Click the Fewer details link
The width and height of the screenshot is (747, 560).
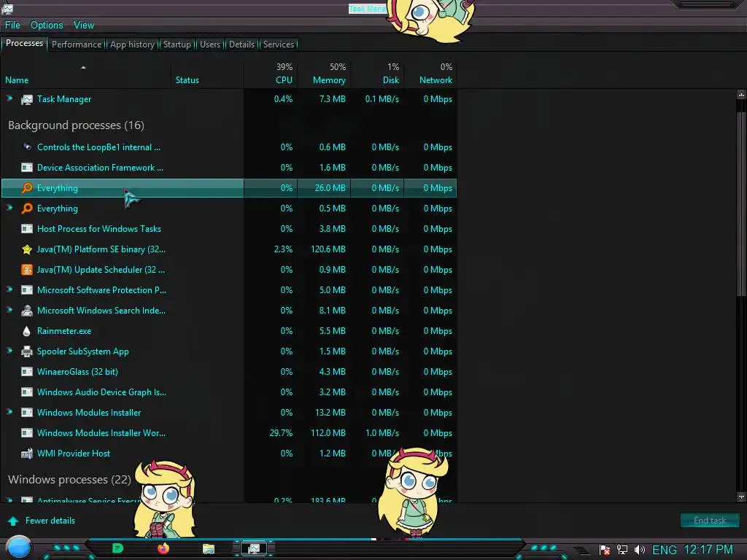[x=50, y=521]
